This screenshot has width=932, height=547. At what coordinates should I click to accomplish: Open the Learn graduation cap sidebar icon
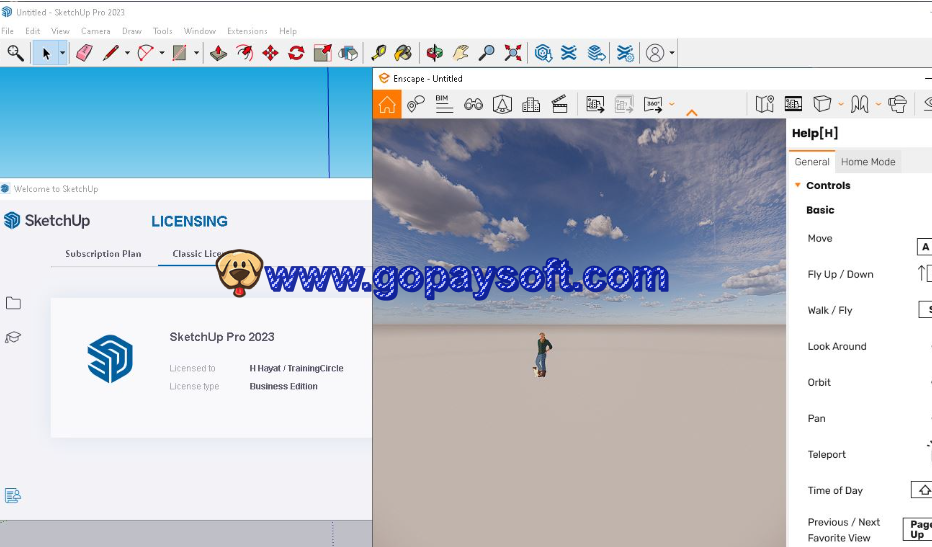[x=13, y=338]
